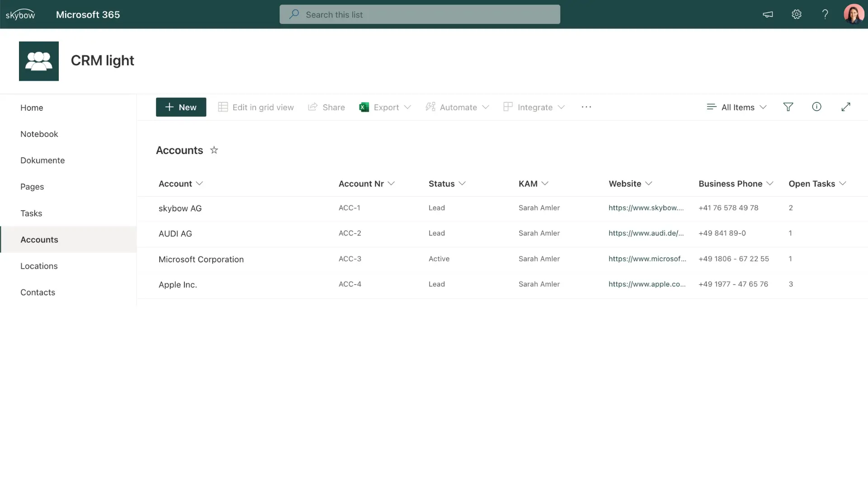This screenshot has height=488, width=868.
Task: Click the list information icon
Action: 816,107
